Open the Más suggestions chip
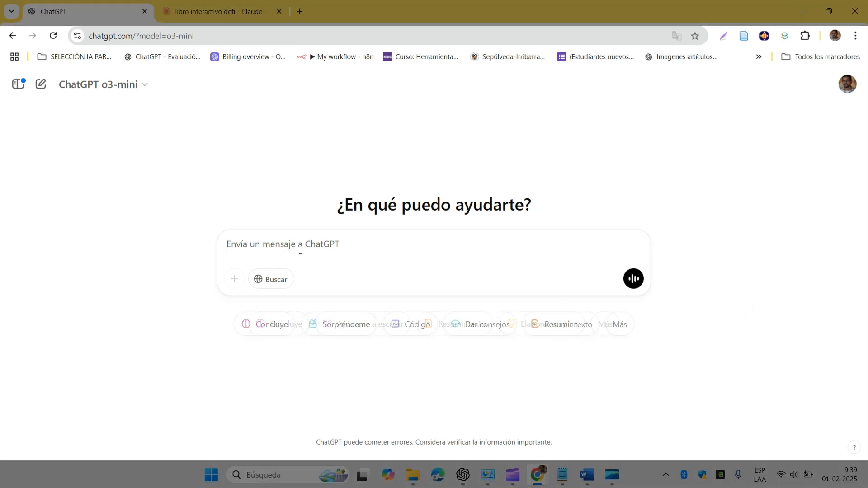 [619, 324]
